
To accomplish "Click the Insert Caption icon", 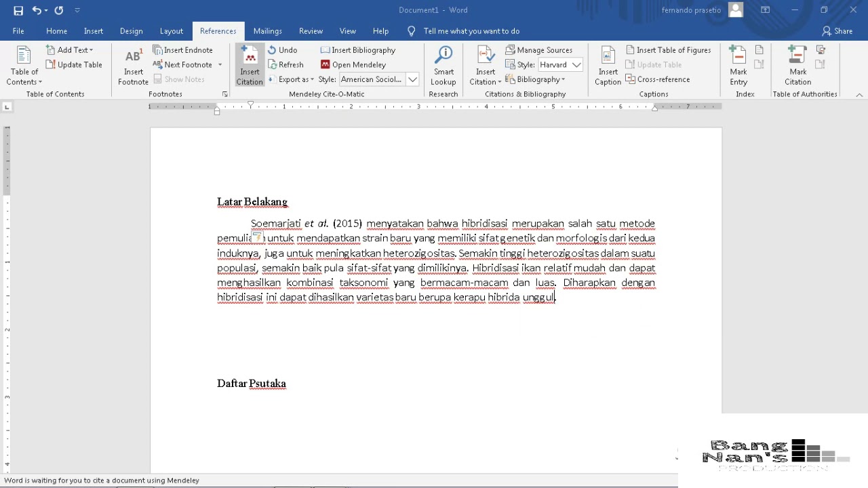I will point(608,66).
